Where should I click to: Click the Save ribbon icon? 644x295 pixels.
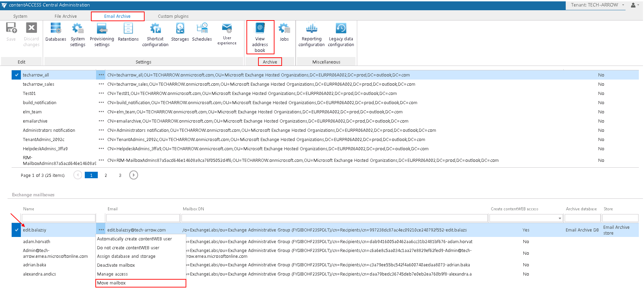(x=11, y=32)
